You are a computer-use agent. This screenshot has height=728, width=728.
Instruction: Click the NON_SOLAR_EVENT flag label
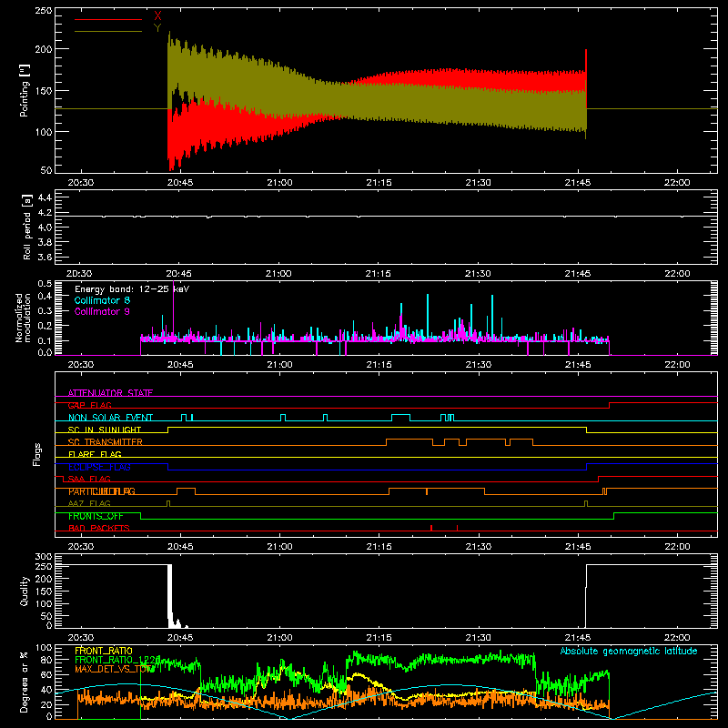[x=110, y=418]
